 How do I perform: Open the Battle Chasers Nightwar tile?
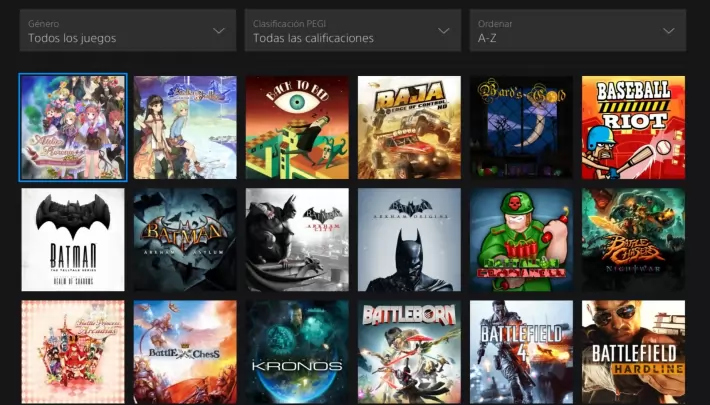coord(633,240)
